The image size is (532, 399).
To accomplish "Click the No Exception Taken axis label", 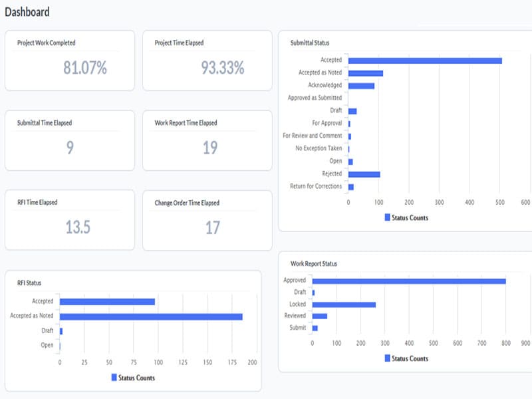I will click(319, 148).
